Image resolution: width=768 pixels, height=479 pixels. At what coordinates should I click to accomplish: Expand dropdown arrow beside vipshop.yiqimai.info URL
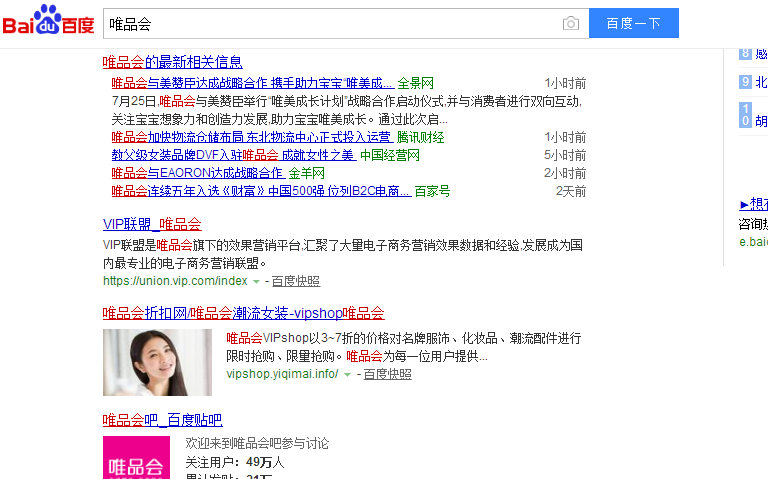pos(347,374)
